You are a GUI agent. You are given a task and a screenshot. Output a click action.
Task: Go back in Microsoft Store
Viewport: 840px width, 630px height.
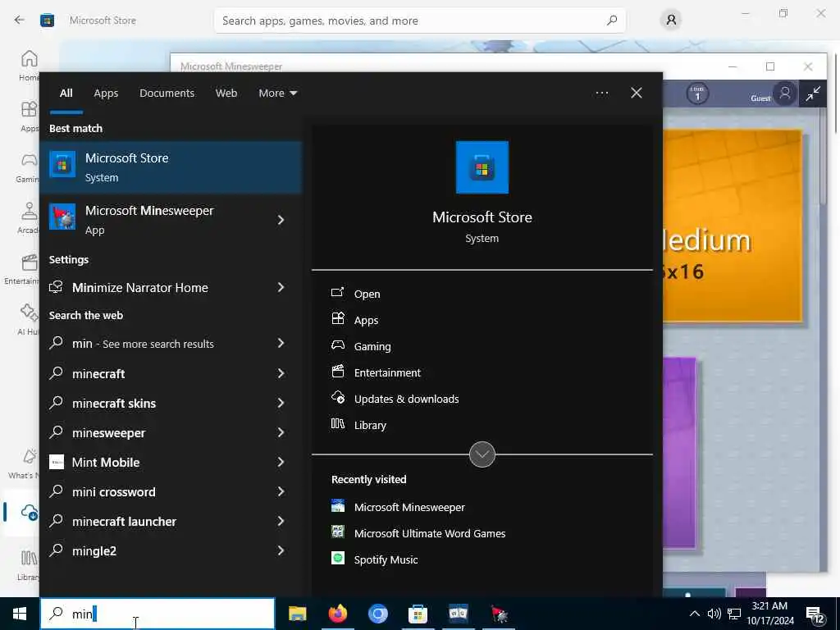pos(20,21)
